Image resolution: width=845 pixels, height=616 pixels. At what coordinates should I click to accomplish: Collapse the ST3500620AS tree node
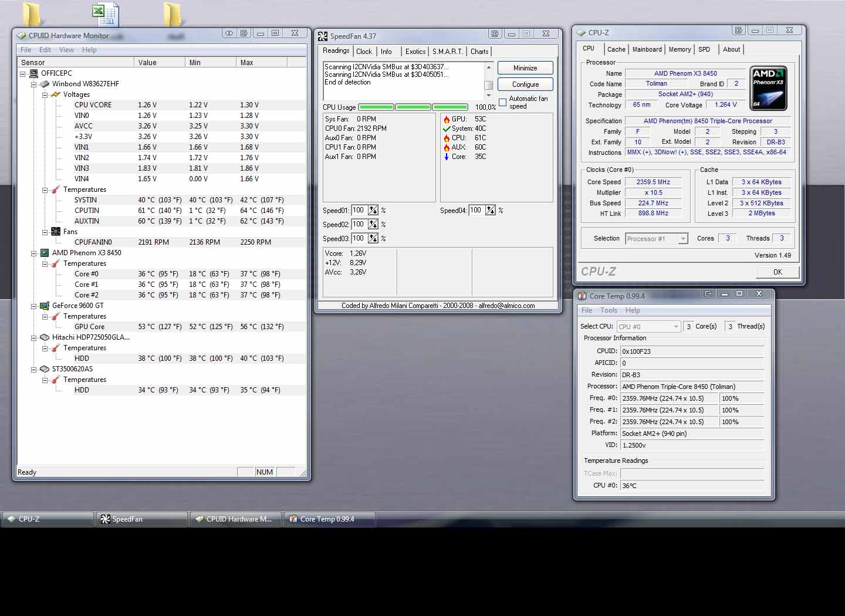point(34,370)
